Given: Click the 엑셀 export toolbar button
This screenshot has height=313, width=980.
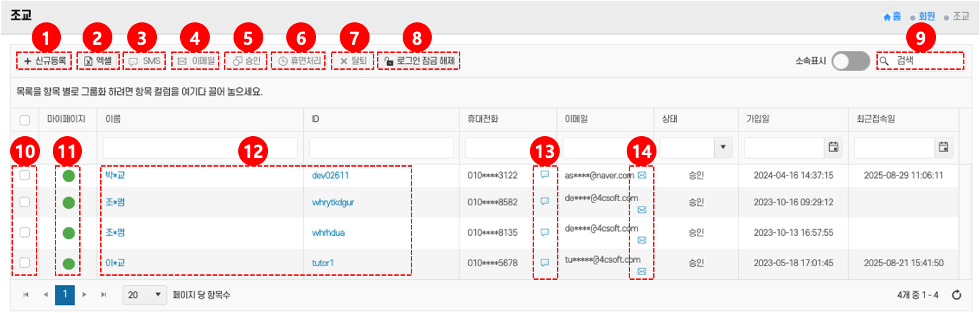Looking at the screenshot, I should click(x=99, y=61).
